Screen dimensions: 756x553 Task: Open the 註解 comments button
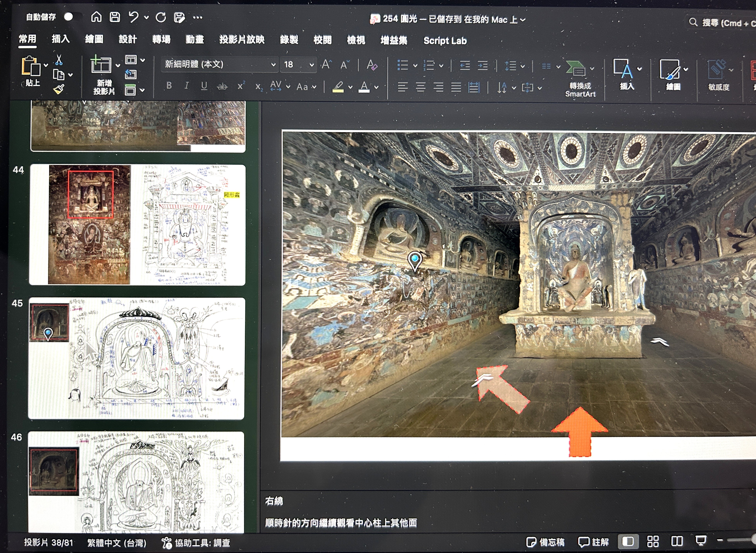pos(594,542)
